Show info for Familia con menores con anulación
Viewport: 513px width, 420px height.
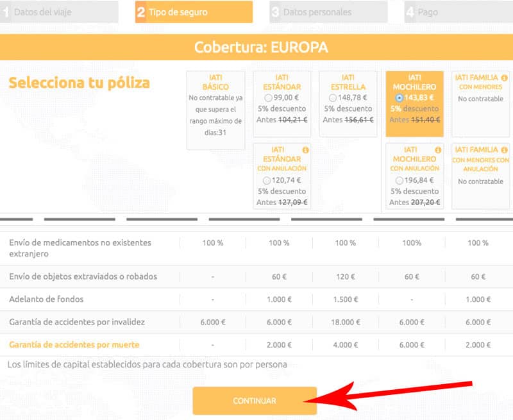point(505,150)
